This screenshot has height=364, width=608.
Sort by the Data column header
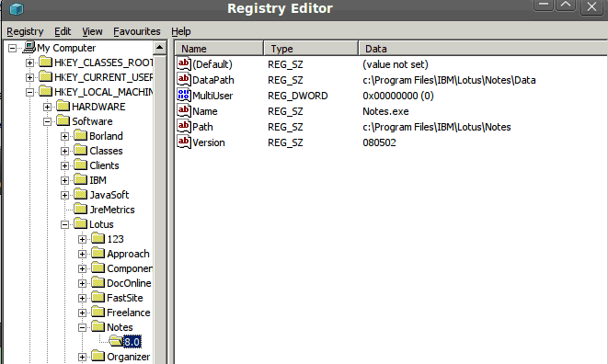tap(483, 49)
